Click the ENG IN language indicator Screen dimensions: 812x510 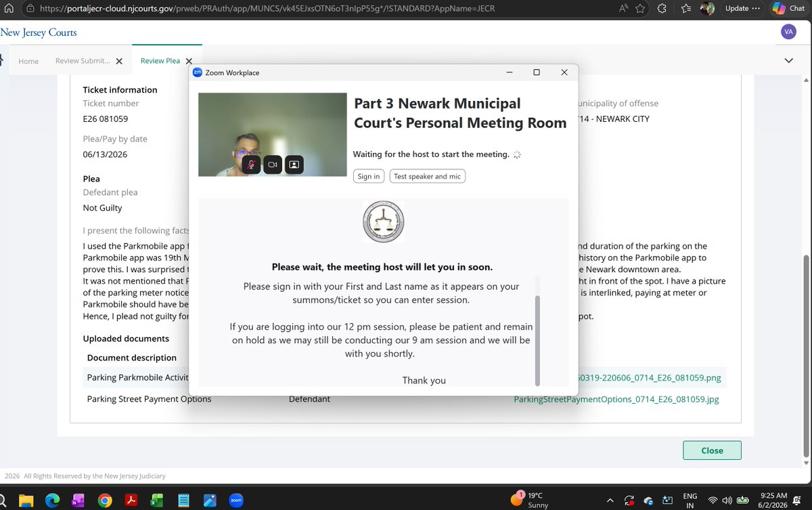[690, 501]
